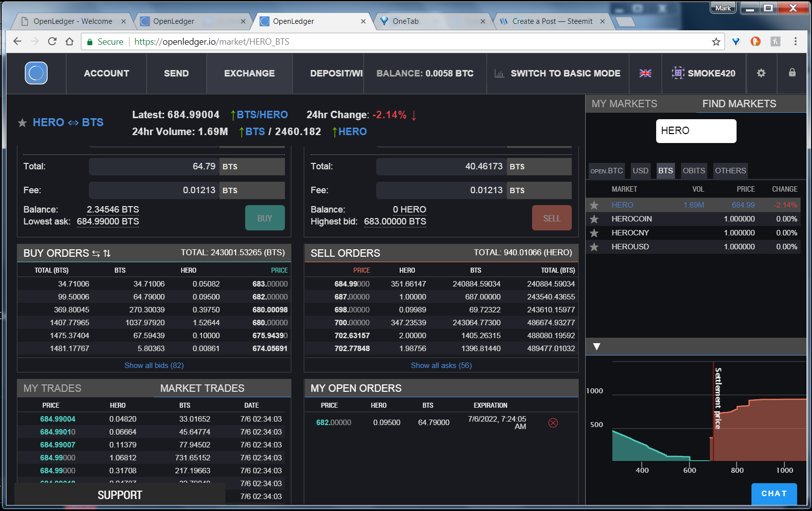Toggle favorite star beside HERO BTS title
Screen dimensions: 812x511
tap(22, 123)
